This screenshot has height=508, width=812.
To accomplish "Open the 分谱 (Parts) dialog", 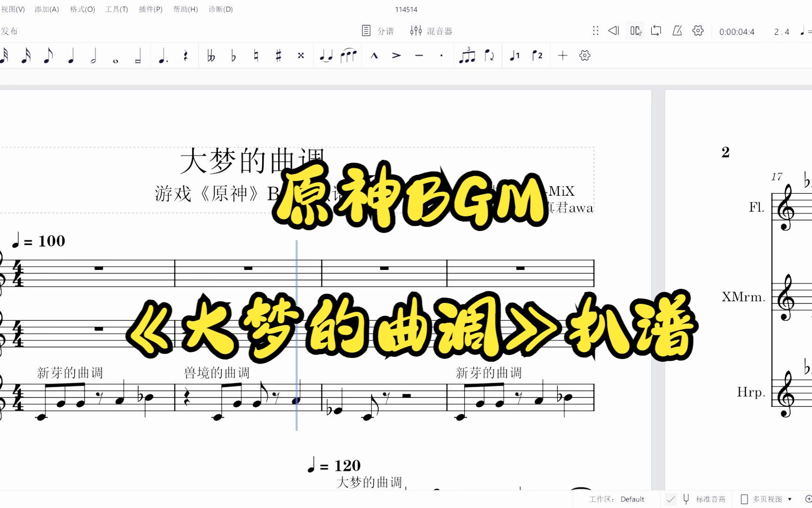I will [378, 31].
